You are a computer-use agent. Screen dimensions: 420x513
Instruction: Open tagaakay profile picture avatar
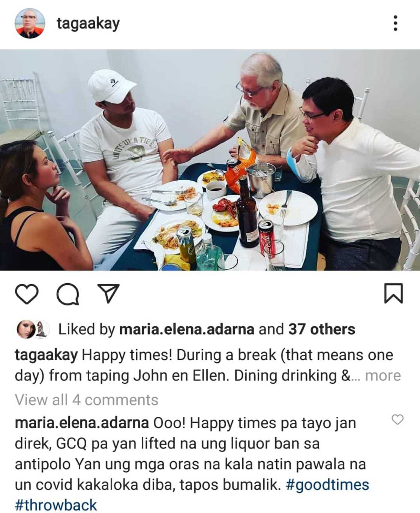tap(30, 23)
